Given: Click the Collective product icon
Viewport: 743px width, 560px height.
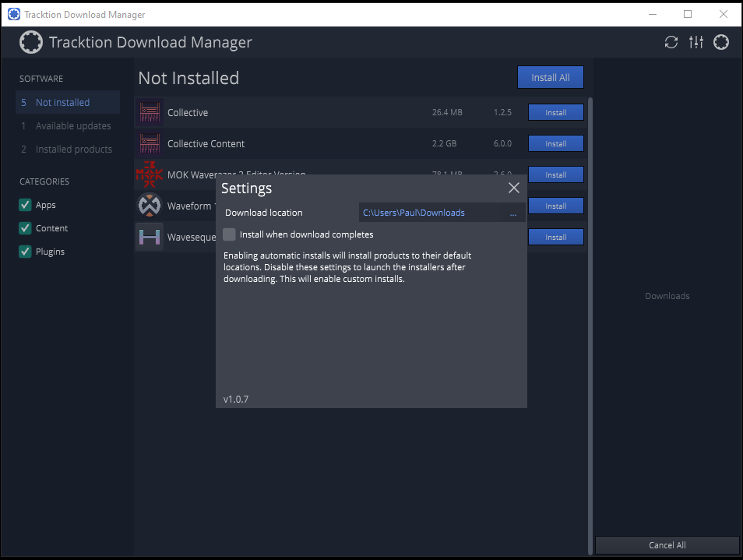Looking at the screenshot, I should pyautogui.click(x=150, y=112).
